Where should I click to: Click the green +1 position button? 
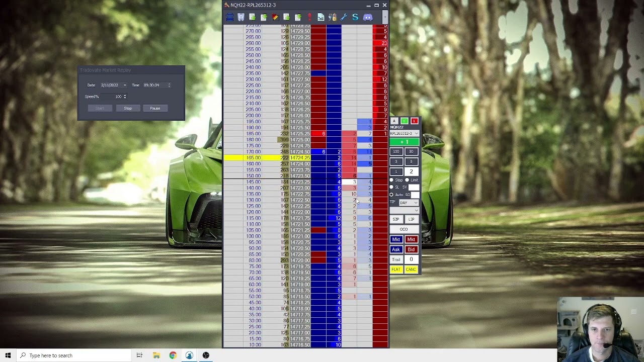point(405,142)
